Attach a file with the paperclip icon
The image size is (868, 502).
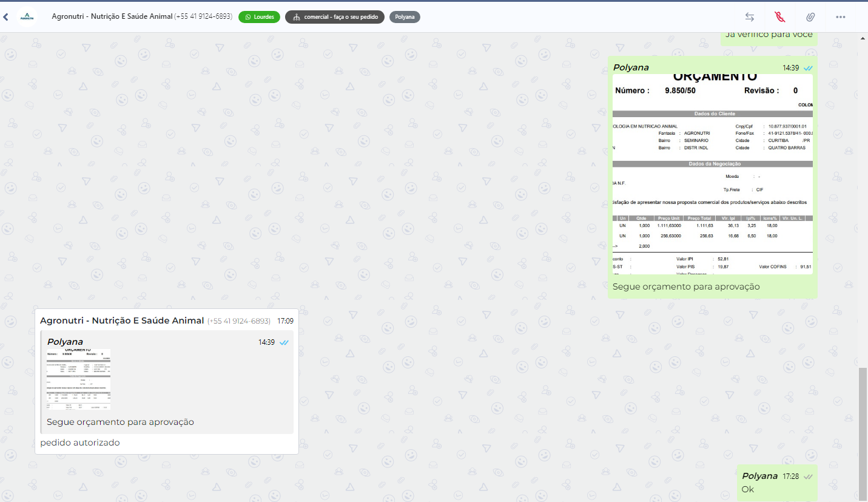point(810,17)
